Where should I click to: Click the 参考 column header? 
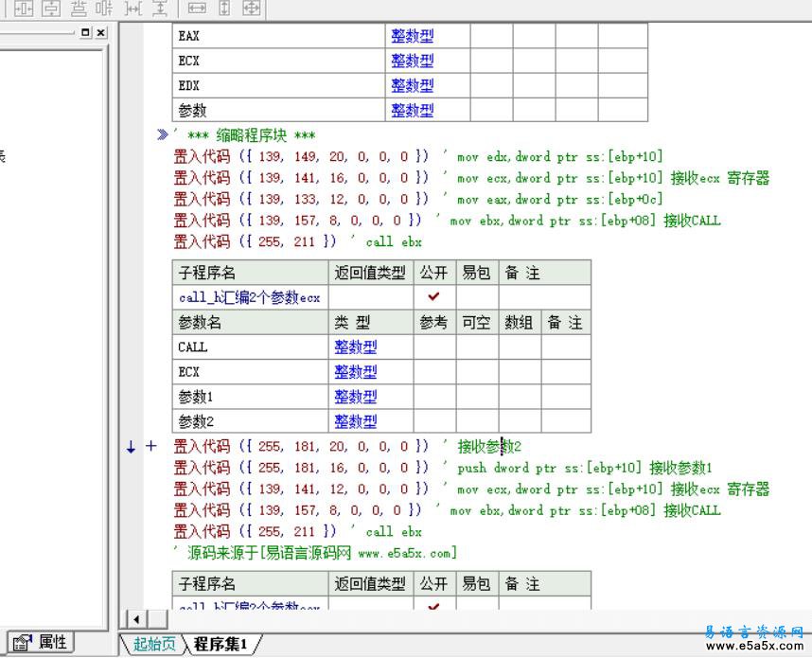434,322
